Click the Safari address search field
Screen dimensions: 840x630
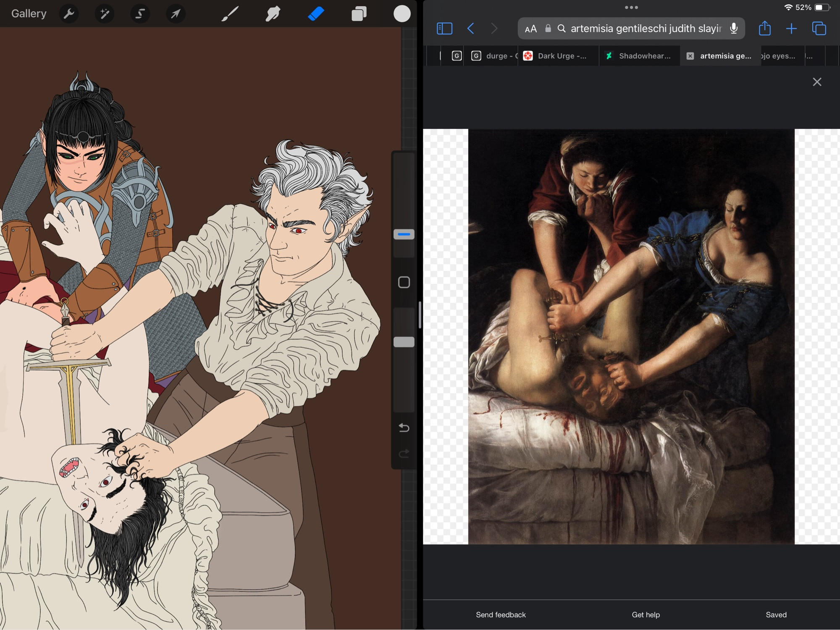[x=631, y=29]
